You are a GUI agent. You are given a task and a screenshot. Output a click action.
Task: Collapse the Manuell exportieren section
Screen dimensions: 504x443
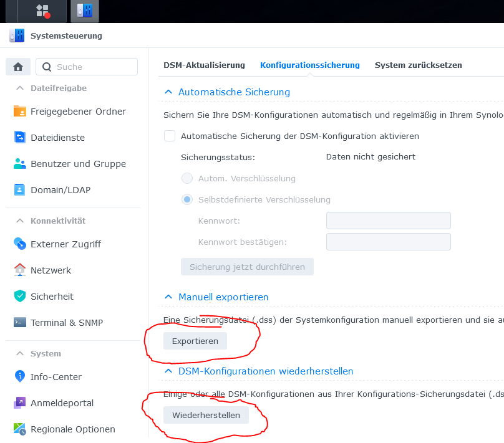[x=168, y=297]
